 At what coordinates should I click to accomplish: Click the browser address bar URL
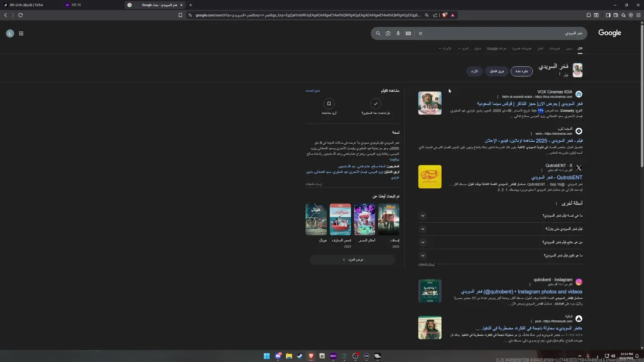(x=307, y=15)
